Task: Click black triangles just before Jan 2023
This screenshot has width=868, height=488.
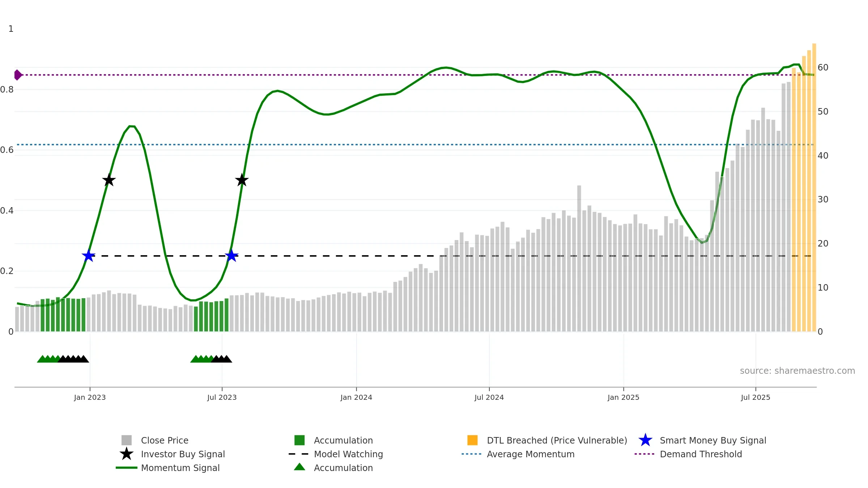Action: 73,359
